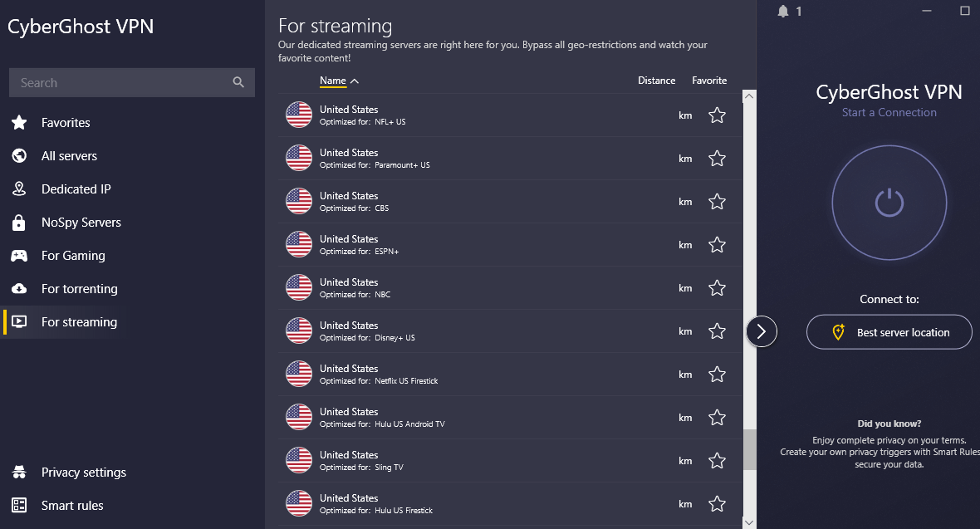This screenshot has height=529, width=980.
Task: Open the notifications bell
Action: (x=783, y=11)
